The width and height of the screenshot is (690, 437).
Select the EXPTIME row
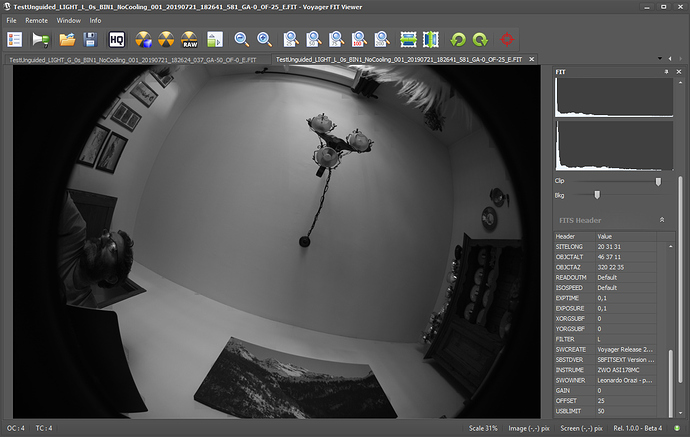click(x=605, y=298)
